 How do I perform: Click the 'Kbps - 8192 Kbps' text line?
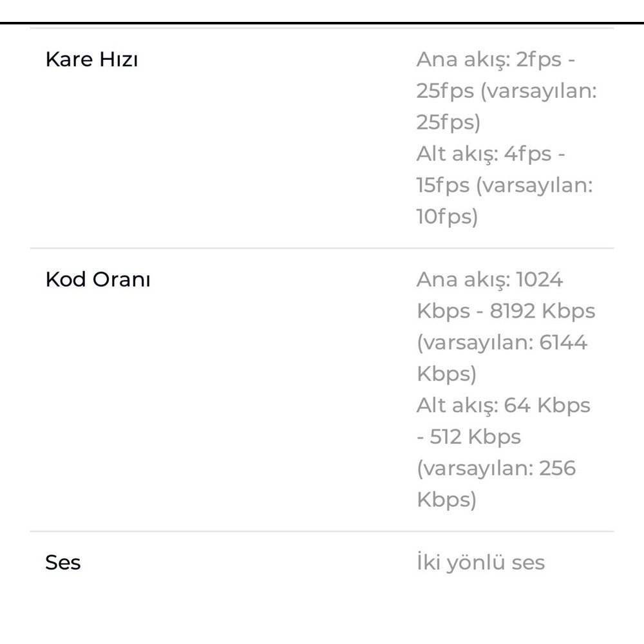click(x=506, y=311)
